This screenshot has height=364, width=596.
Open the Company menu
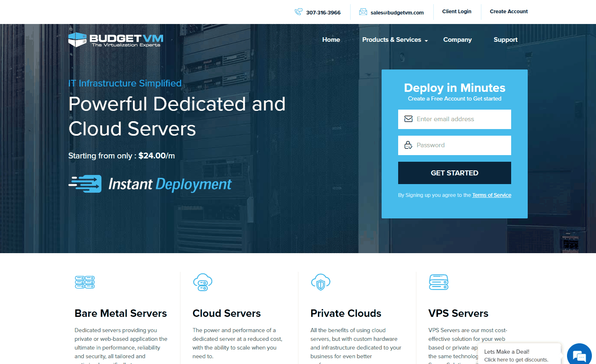pos(457,40)
